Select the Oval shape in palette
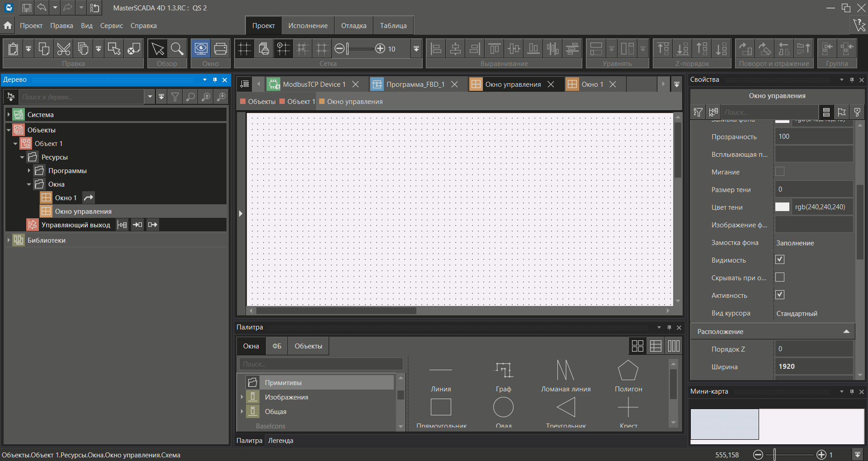 tap(503, 408)
